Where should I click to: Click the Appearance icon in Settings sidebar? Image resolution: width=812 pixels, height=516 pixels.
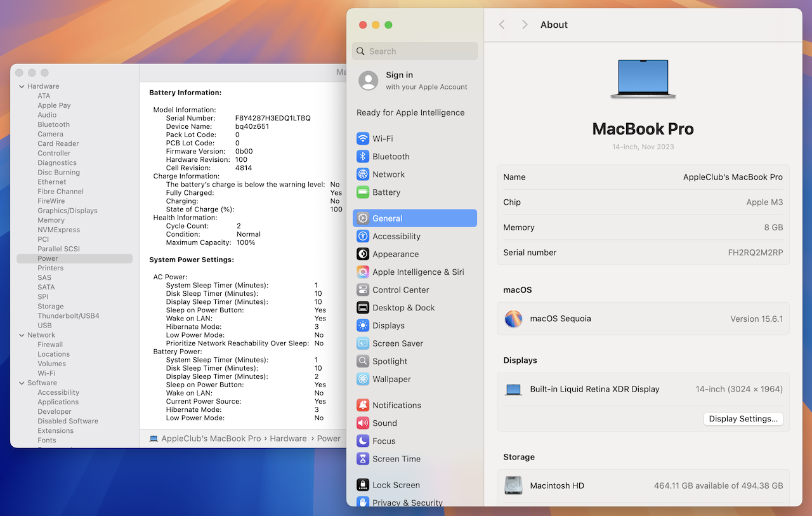(x=363, y=254)
